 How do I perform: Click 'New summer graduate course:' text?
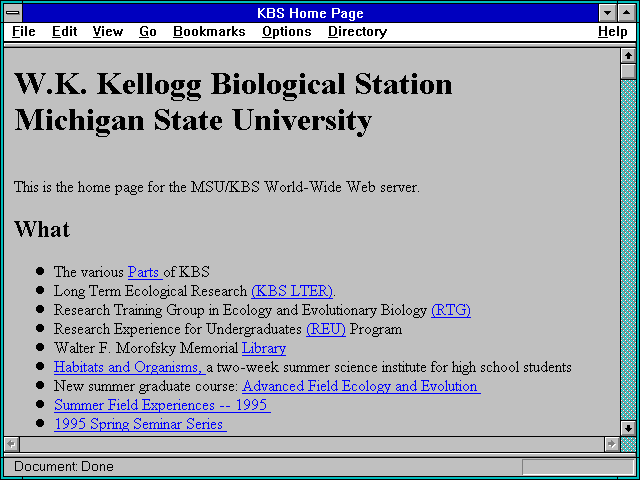point(146,386)
